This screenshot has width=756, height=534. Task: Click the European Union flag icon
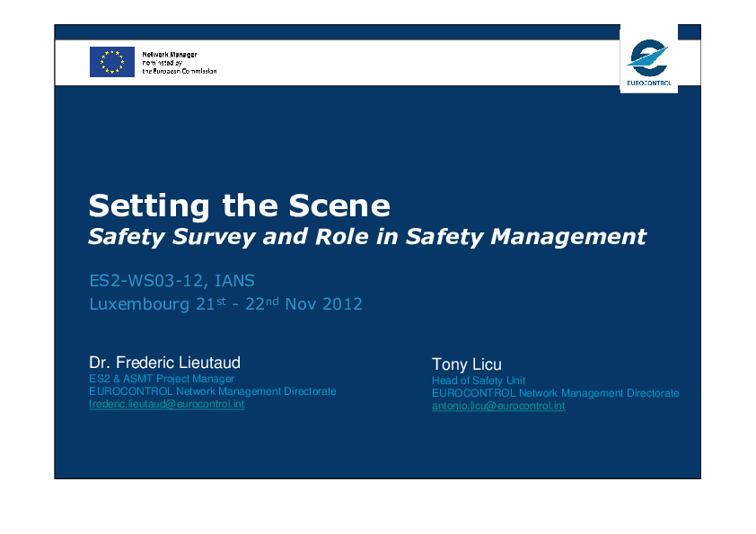pos(111,62)
